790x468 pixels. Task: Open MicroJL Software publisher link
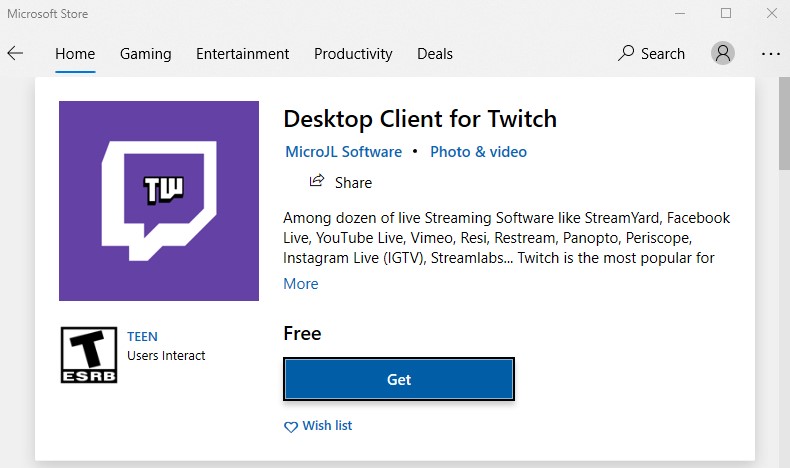pos(344,152)
